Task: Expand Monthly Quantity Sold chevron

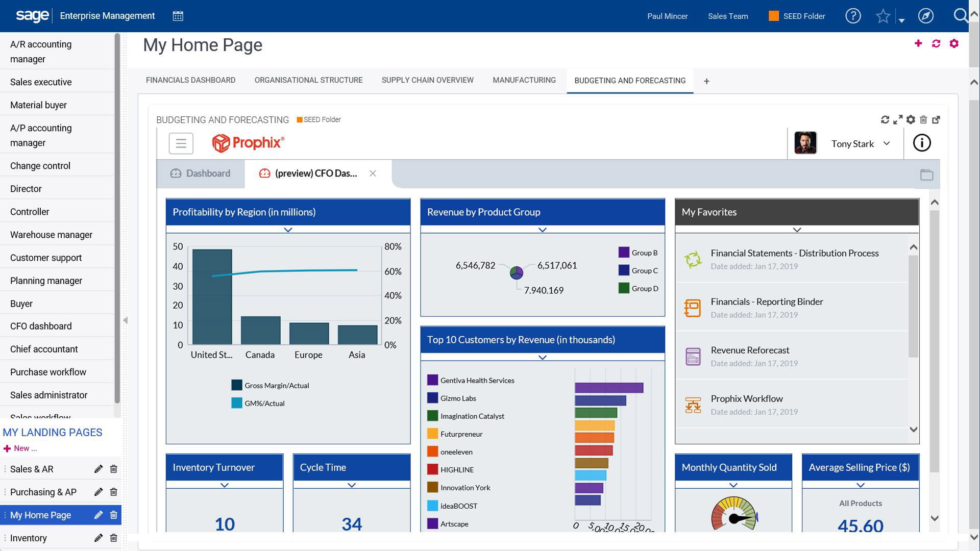Action: 733,485
